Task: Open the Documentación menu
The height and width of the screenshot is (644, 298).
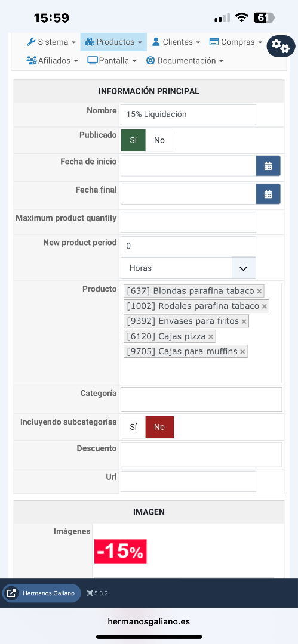Action: (x=185, y=61)
